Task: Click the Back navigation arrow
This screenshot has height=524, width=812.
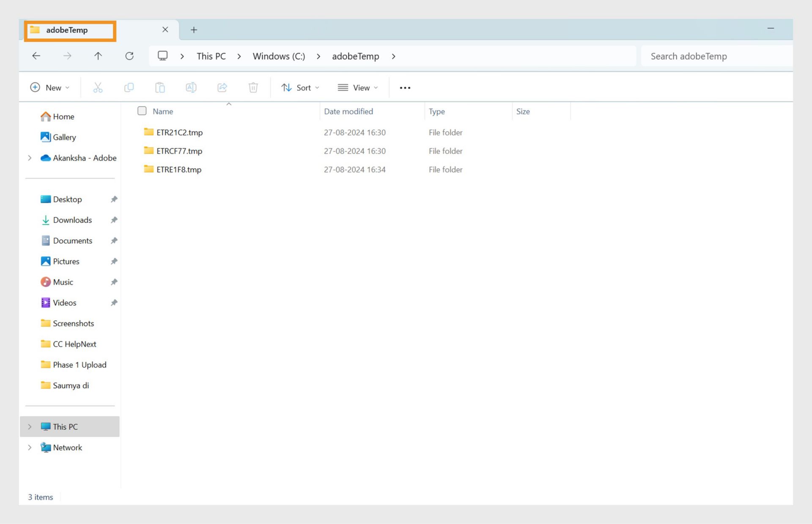Action: [36, 56]
